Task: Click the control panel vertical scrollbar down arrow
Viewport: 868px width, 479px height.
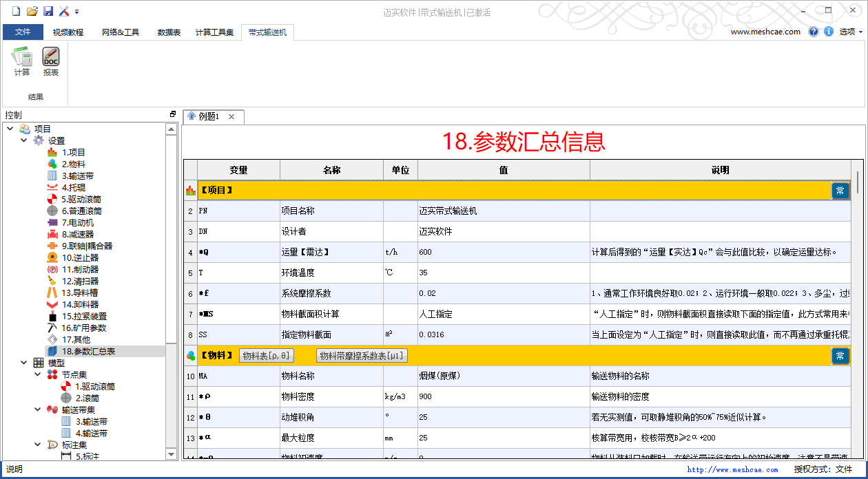Action: tap(172, 454)
